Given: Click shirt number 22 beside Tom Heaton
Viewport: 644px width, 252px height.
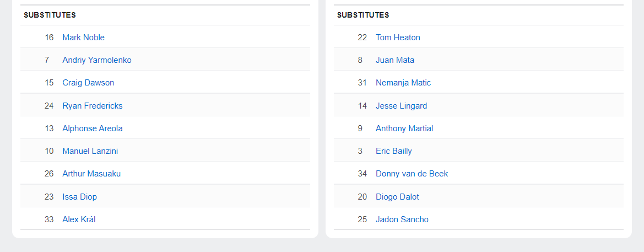Looking at the screenshot, I should (362, 37).
